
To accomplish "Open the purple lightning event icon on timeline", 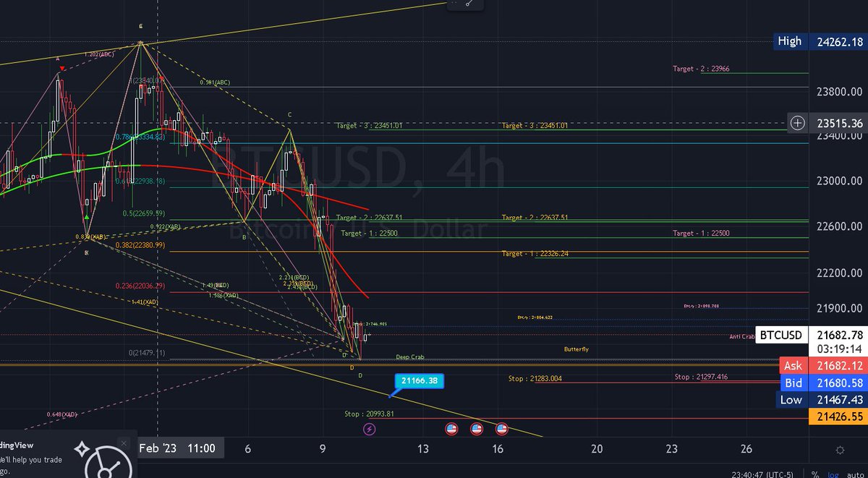I will (370, 429).
